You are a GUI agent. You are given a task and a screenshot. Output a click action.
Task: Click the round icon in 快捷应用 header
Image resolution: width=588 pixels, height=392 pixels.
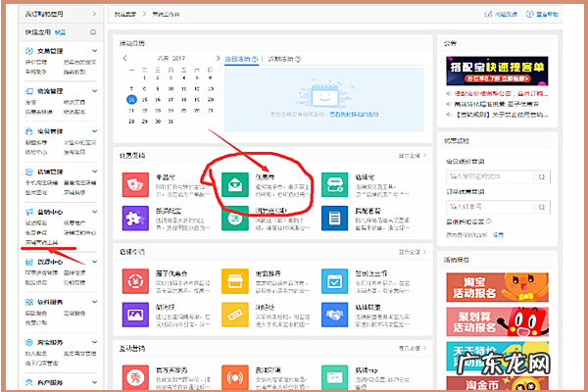pos(93,32)
